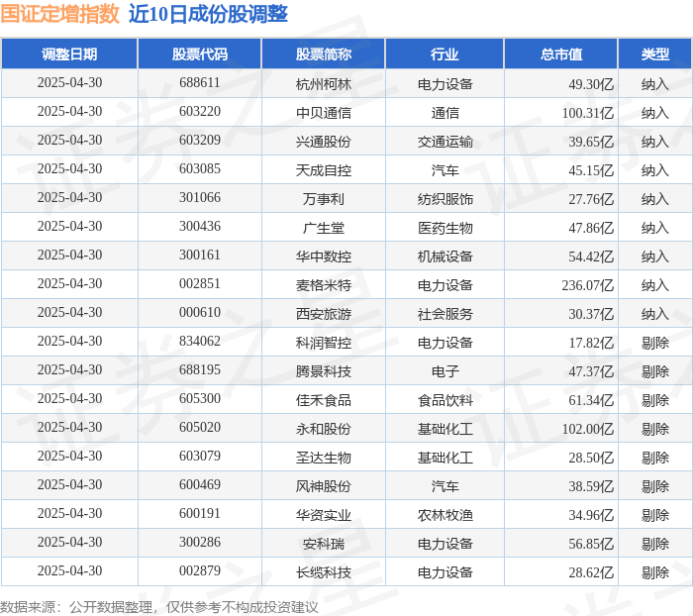Click industry cell 纺织服饰

click(445, 199)
